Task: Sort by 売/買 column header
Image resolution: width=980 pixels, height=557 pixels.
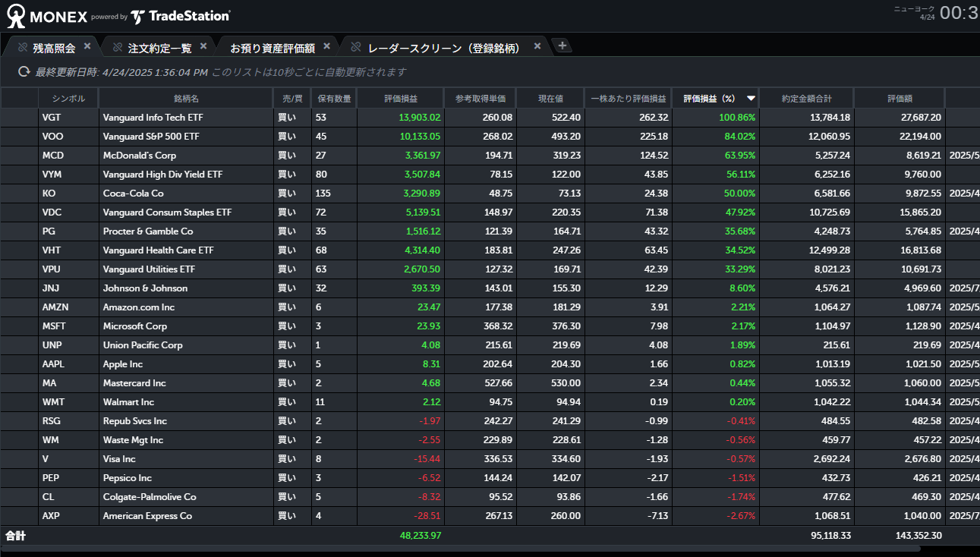Action: pyautogui.click(x=292, y=99)
